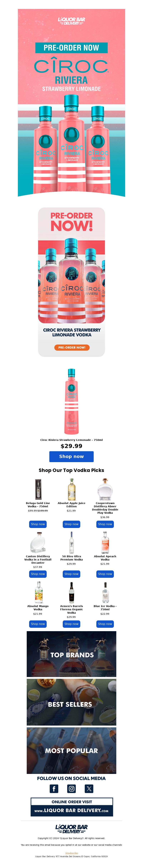Open the Instagram social media icon
Screen dimensions: 143x868
click(x=71, y=788)
